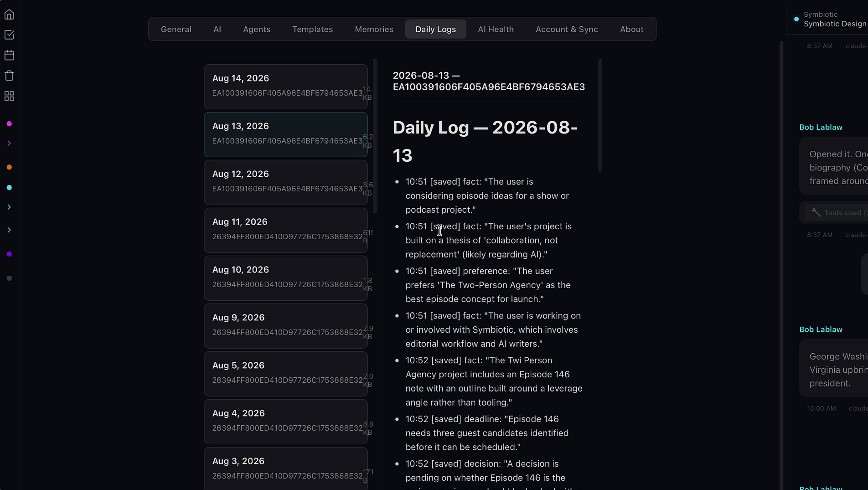Open the Aug 11, 2026 log entry
The width and height of the screenshot is (868, 490).
coord(285,230)
